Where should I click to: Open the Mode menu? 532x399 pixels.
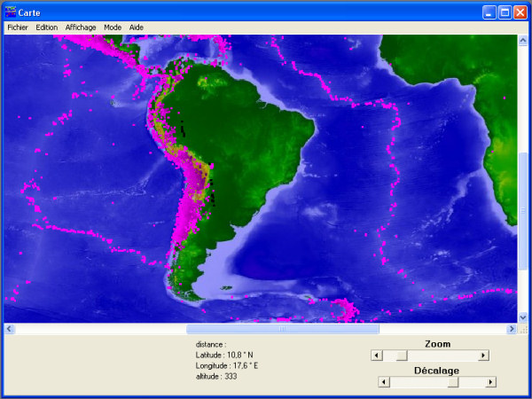click(113, 27)
